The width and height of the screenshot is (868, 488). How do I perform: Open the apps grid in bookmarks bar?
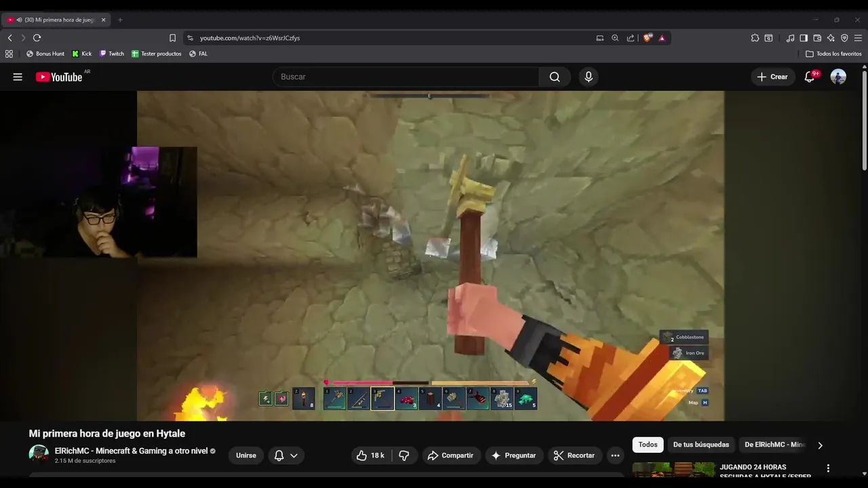pyautogui.click(x=9, y=54)
